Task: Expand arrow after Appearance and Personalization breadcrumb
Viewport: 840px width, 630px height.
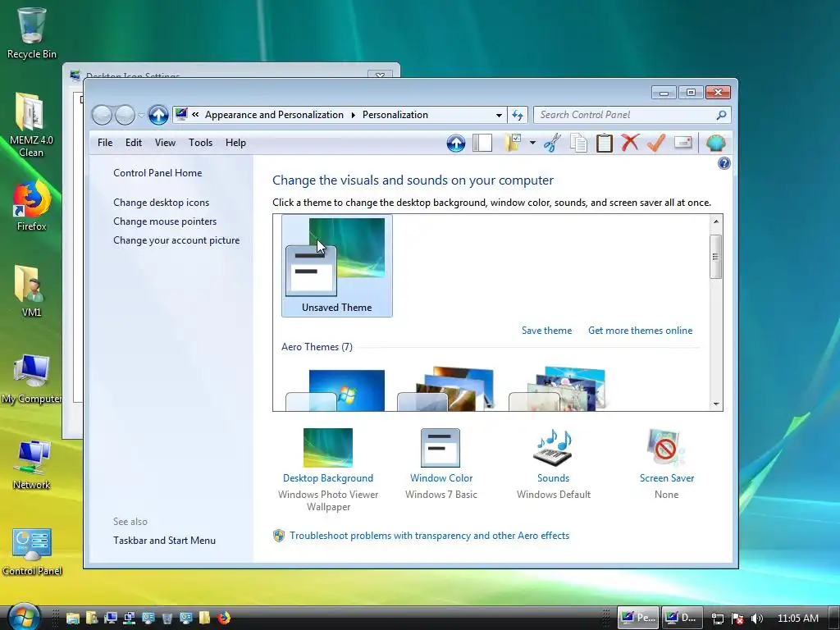Action: (x=353, y=115)
